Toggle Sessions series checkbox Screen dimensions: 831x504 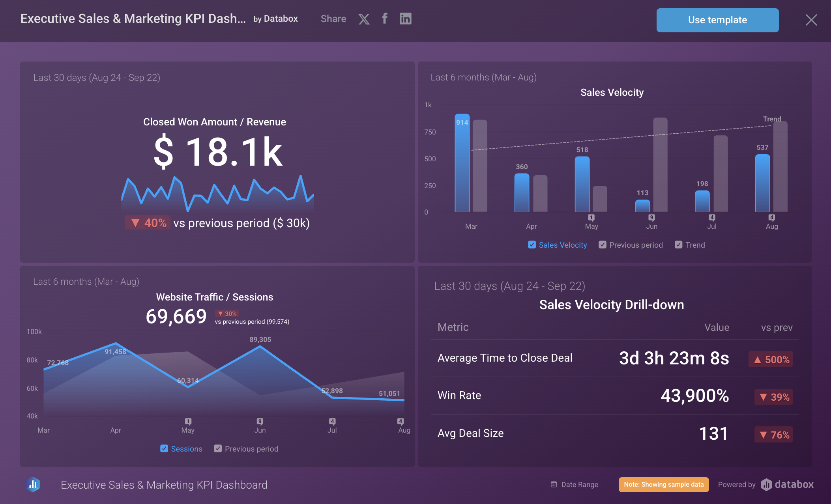tap(164, 449)
